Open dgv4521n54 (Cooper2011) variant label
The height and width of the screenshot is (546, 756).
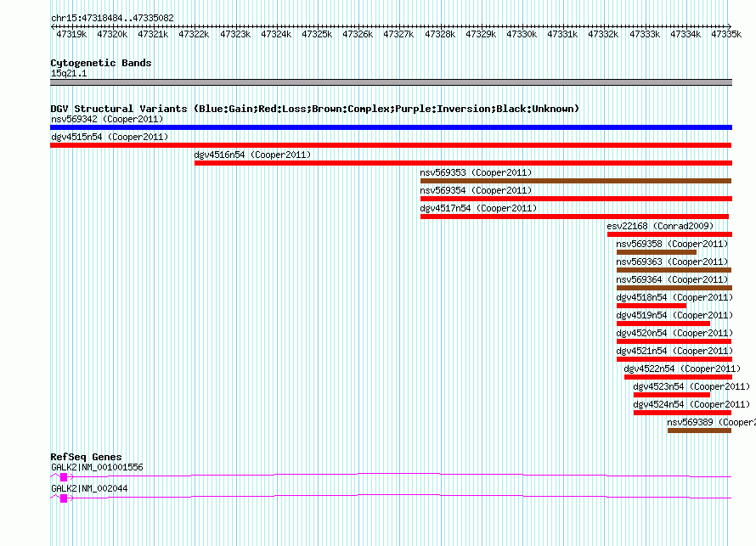pyautogui.click(x=674, y=351)
